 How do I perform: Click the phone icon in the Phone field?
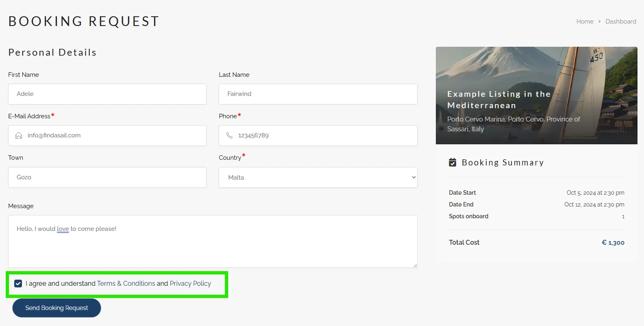229,136
